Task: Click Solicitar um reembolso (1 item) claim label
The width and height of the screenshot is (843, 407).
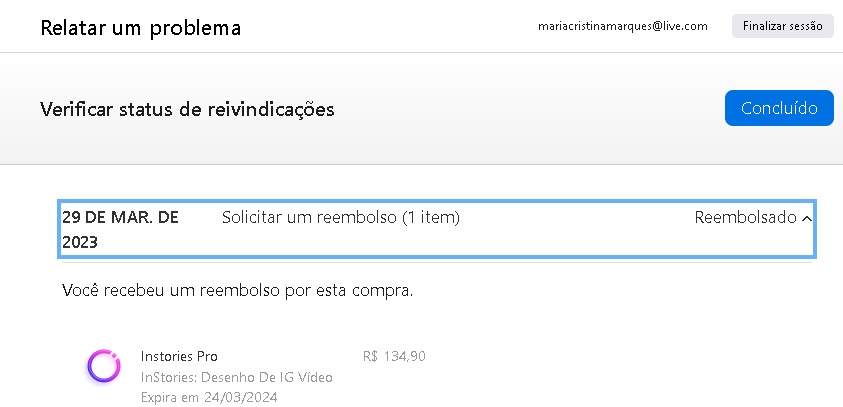Action: (340, 217)
